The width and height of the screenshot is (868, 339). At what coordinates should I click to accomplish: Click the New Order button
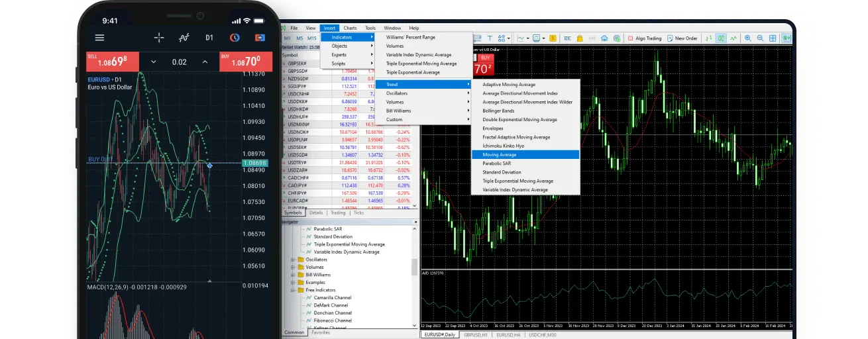pyautogui.click(x=682, y=38)
